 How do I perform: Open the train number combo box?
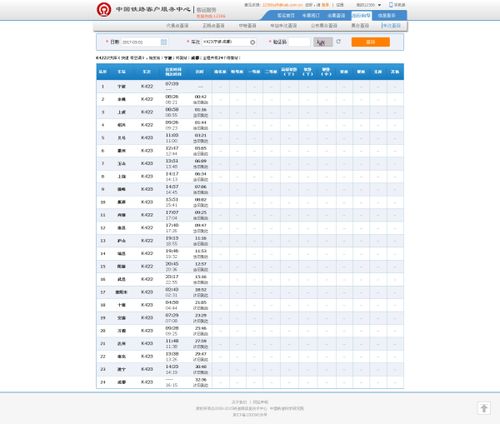pos(229,42)
